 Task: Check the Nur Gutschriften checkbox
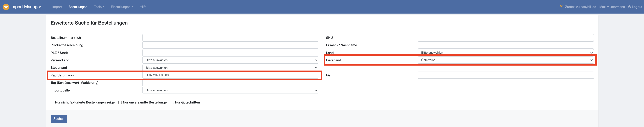[x=172, y=102]
